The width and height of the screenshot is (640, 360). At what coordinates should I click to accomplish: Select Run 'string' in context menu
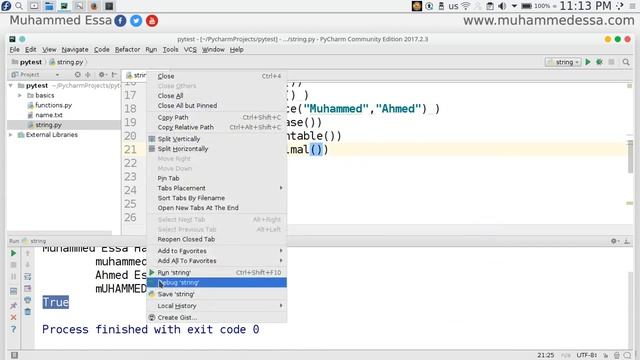click(217, 273)
